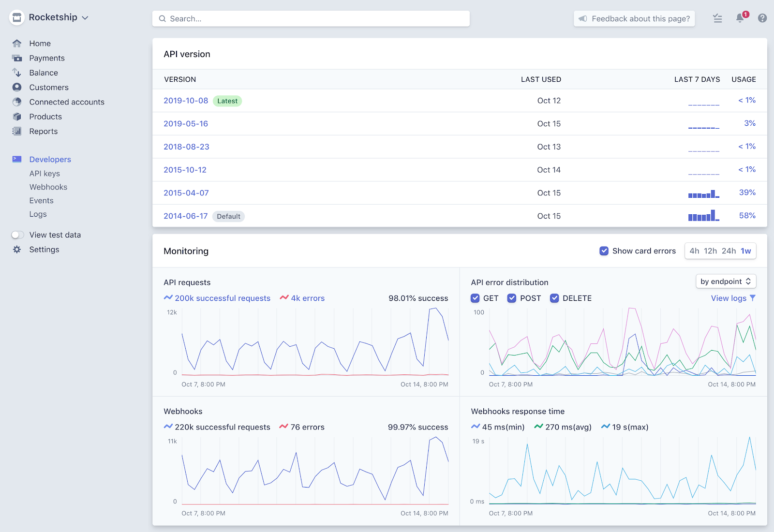
Task: Enable the View test data toggle
Action: tap(17, 235)
